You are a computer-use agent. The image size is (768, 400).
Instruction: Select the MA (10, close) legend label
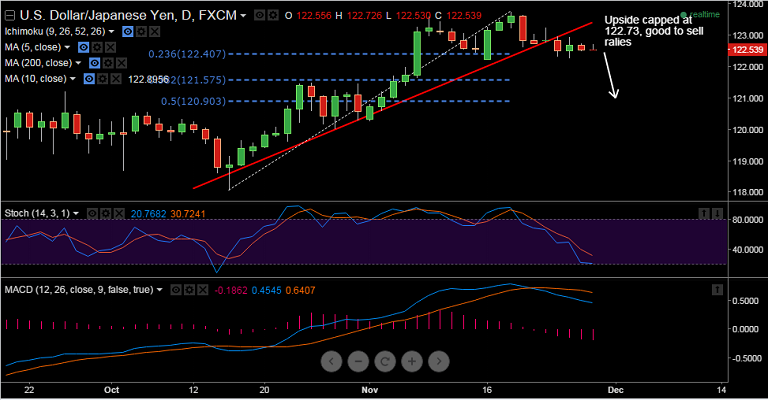(x=36, y=79)
